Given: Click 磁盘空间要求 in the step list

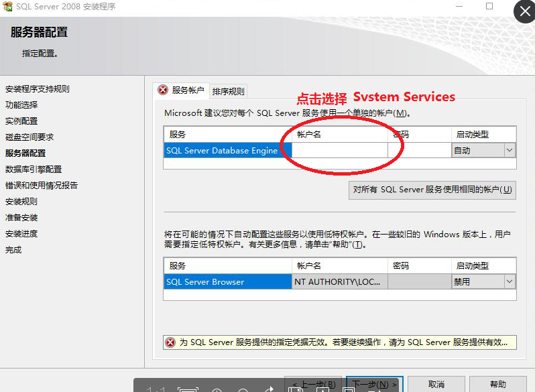Looking at the screenshot, I should [29, 137].
